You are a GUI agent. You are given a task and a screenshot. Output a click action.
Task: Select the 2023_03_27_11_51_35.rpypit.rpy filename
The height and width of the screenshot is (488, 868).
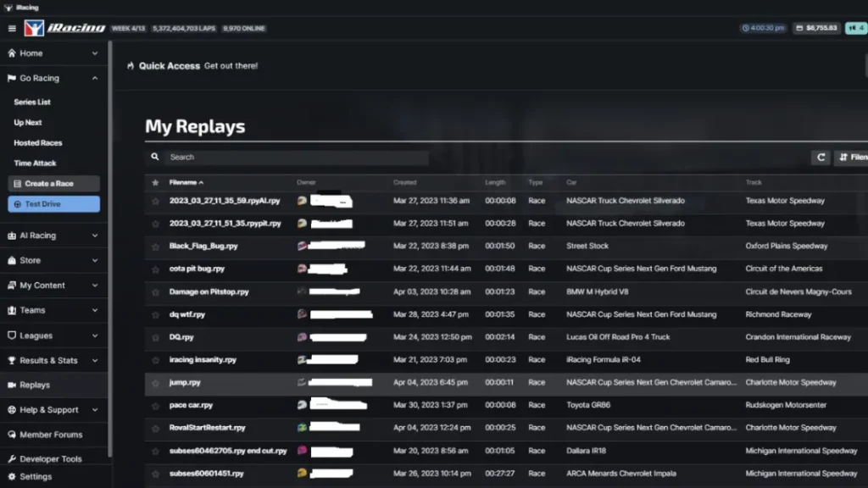225,224
